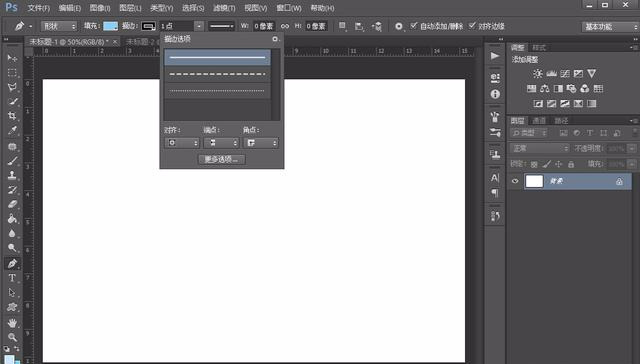This screenshot has width=640, height=364.
Task: Select the Zoom magnifier tool in toolbox
Action: tap(12, 337)
